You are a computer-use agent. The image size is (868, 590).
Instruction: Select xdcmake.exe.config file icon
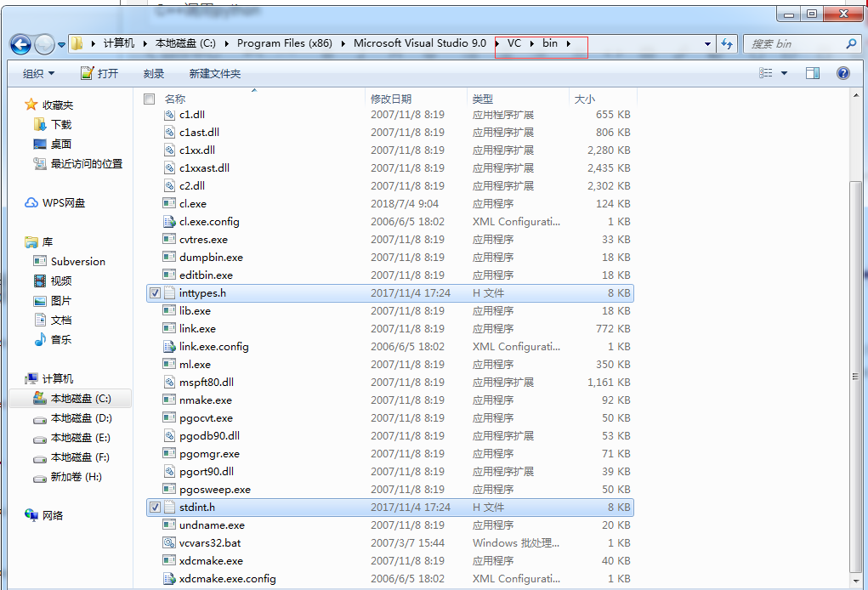click(x=169, y=578)
